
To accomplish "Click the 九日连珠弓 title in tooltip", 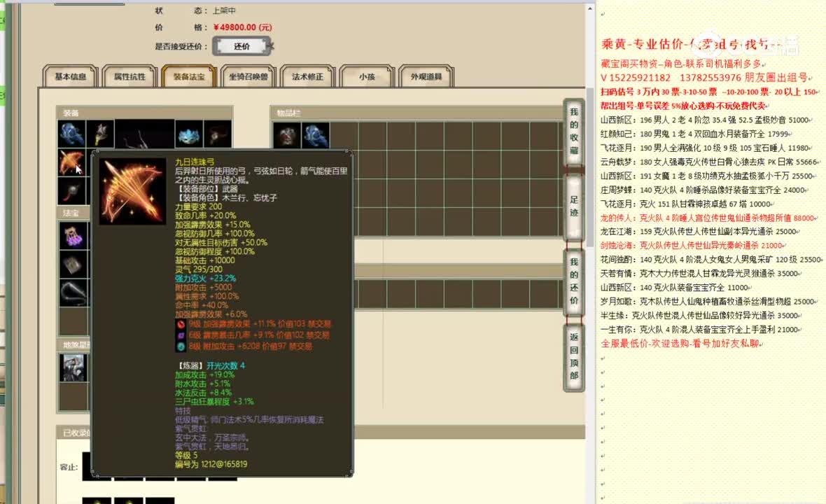I will point(195,162).
